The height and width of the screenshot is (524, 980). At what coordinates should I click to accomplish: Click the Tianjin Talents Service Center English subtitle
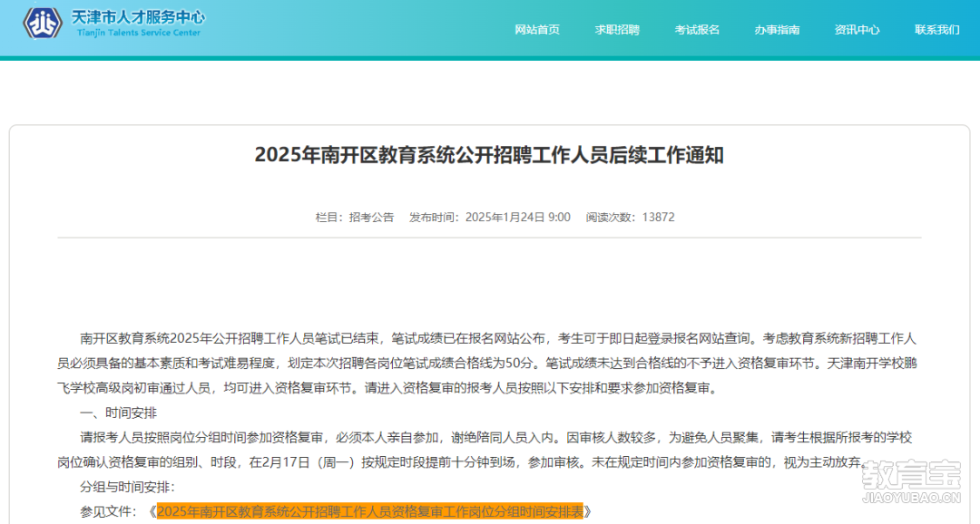[x=139, y=33]
